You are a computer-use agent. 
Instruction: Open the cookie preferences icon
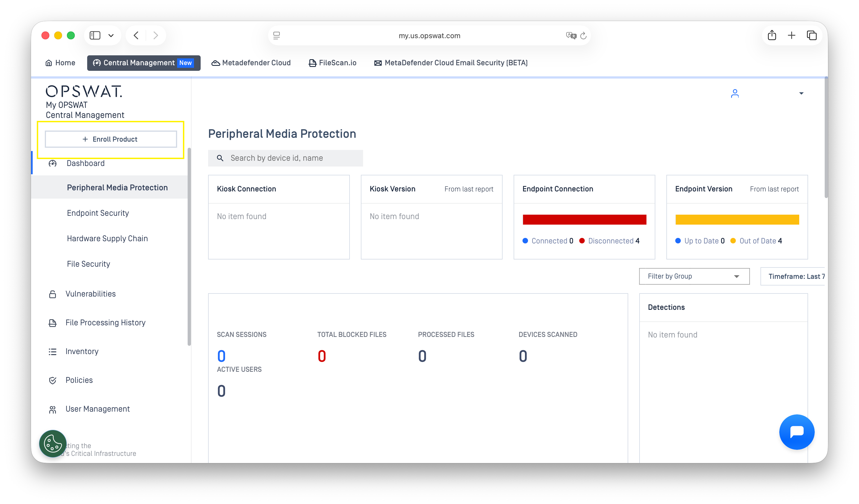[x=53, y=443]
